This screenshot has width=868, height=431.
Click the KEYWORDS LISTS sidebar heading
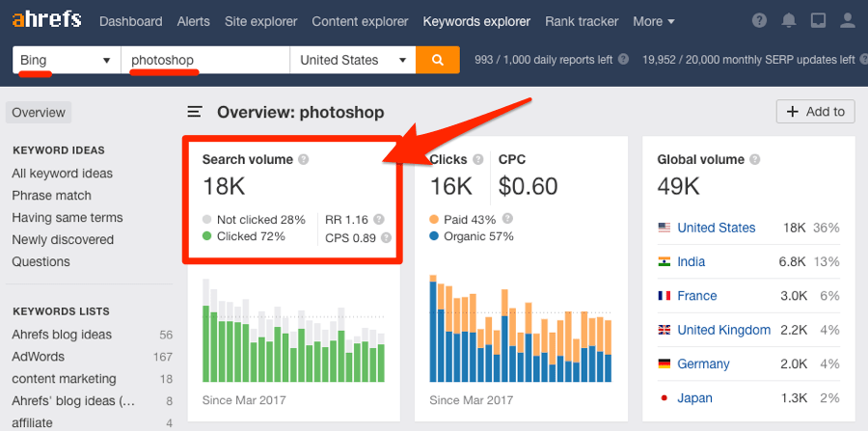pyautogui.click(x=61, y=311)
